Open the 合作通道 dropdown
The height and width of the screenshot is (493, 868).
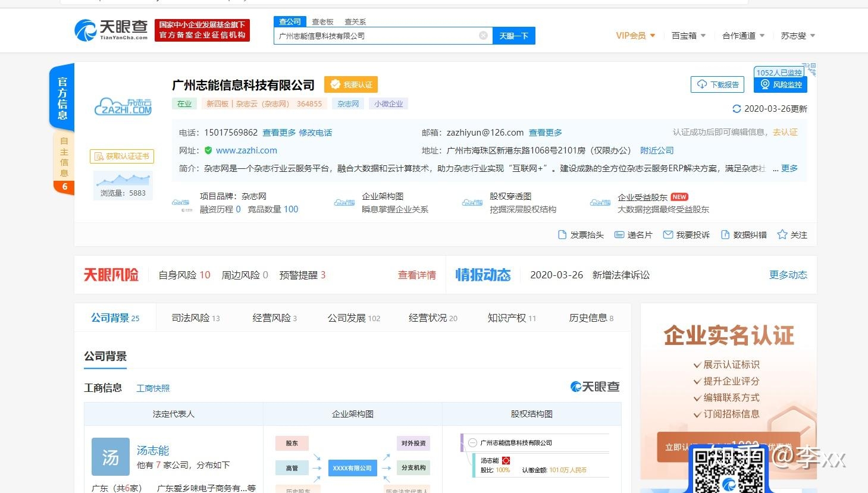click(743, 36)
